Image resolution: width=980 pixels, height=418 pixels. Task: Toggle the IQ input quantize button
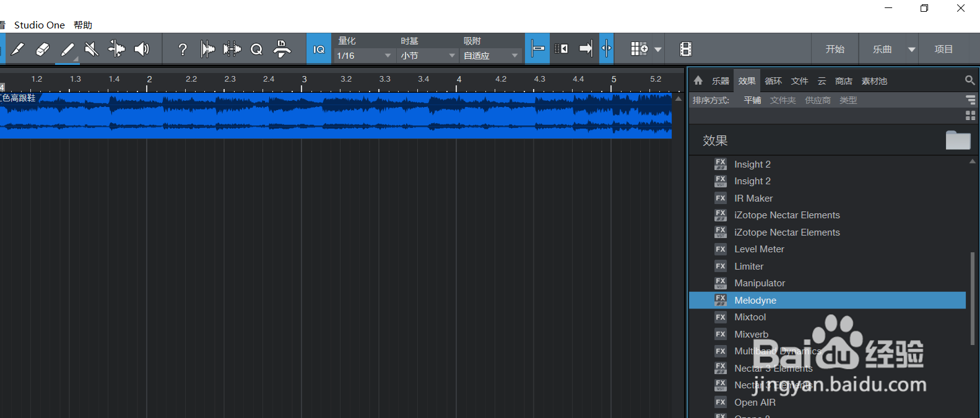coord(319,49)
